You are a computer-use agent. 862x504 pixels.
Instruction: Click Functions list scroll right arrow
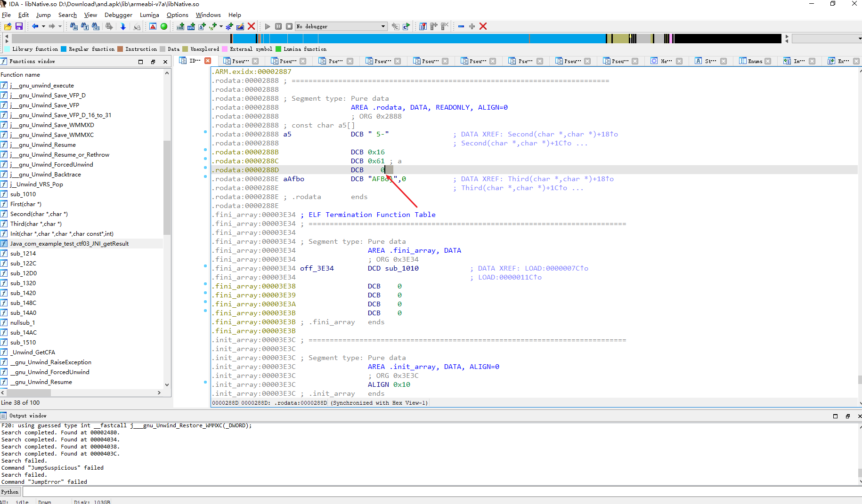pos(159,392)
